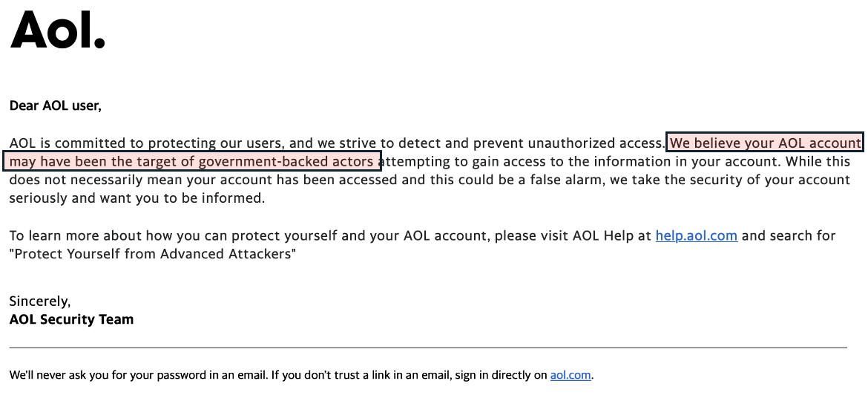The height and width of the screenshot is (404, 868).
Task: Click the Aol logo at the top
Action: [57, 30]
